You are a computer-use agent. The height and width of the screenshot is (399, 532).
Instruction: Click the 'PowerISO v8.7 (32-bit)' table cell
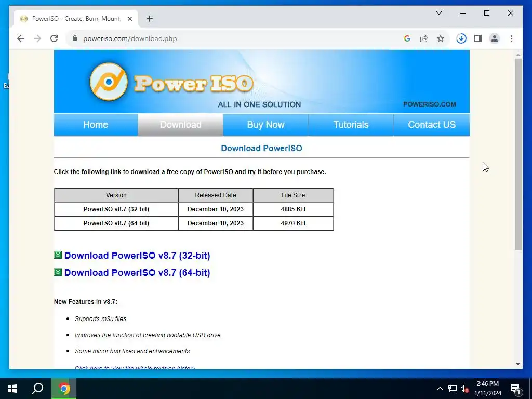click(116, 209)
